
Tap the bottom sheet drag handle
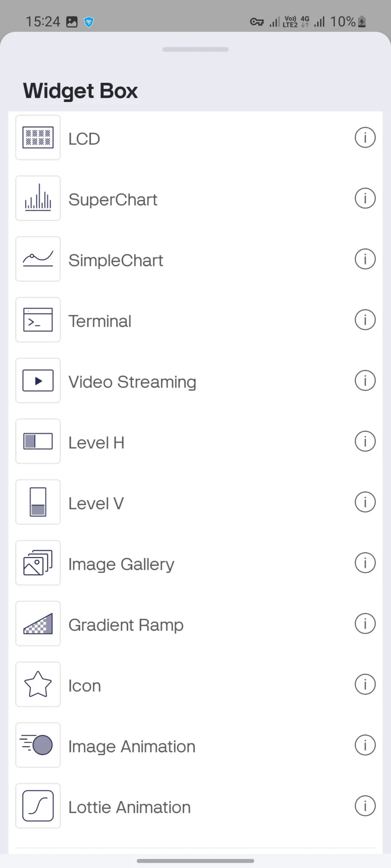click(195, 49)
